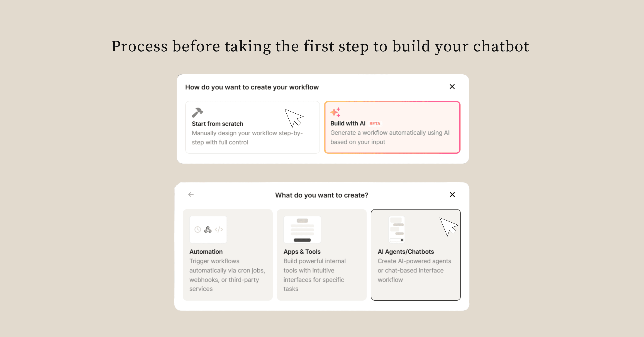Close the create workflow dialog
Viewport: 644px width, 337px height.
point(452,87)
